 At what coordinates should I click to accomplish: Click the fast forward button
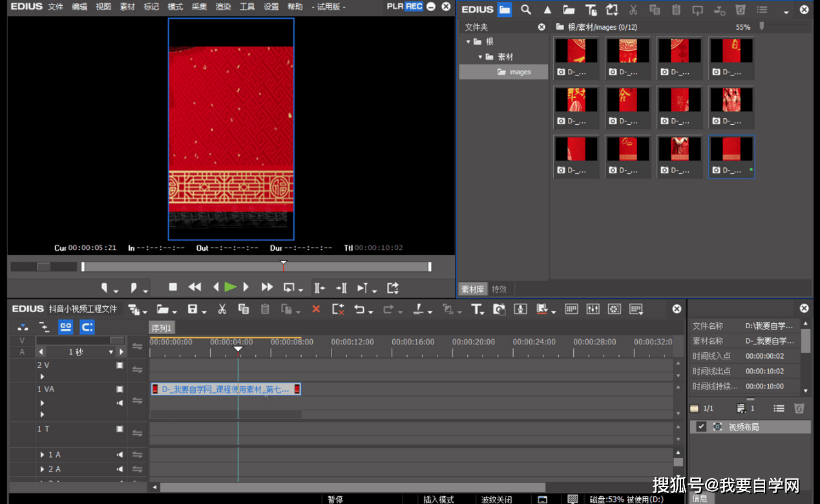pos(267,288)
